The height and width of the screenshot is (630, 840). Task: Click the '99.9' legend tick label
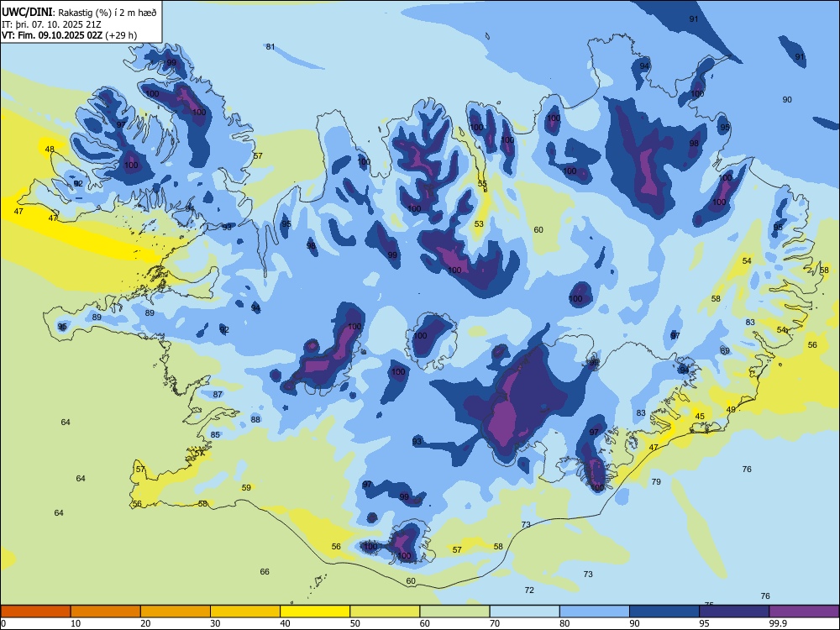coord(778,623)
